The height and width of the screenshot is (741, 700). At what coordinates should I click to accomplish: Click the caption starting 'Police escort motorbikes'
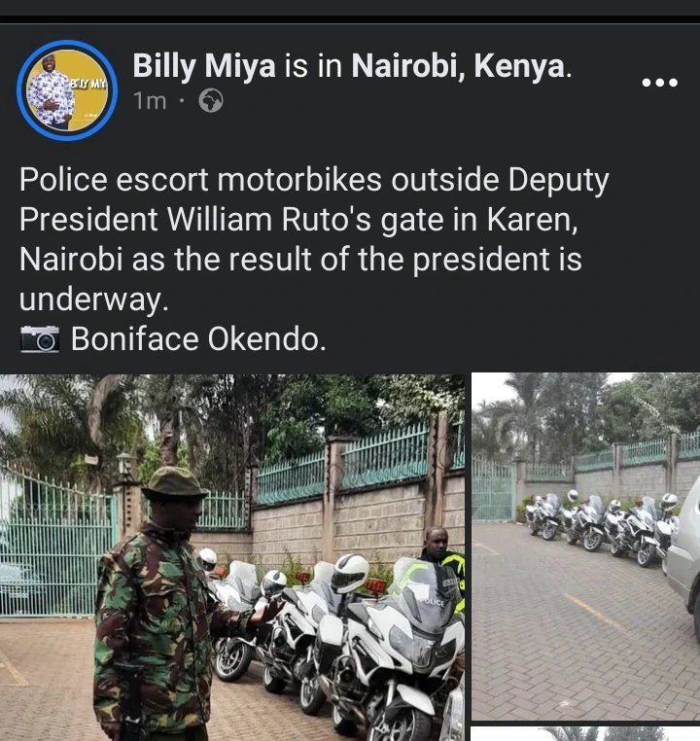click(314, 239)
